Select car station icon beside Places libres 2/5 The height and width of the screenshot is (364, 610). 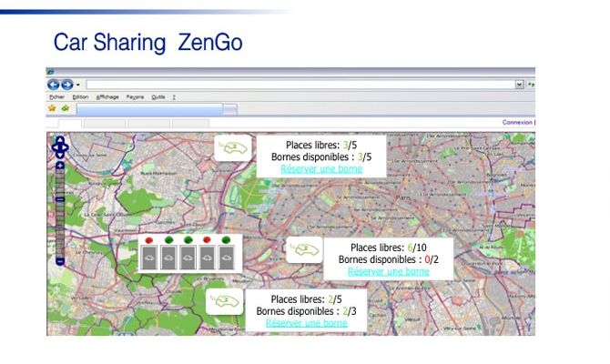[225, 301]
